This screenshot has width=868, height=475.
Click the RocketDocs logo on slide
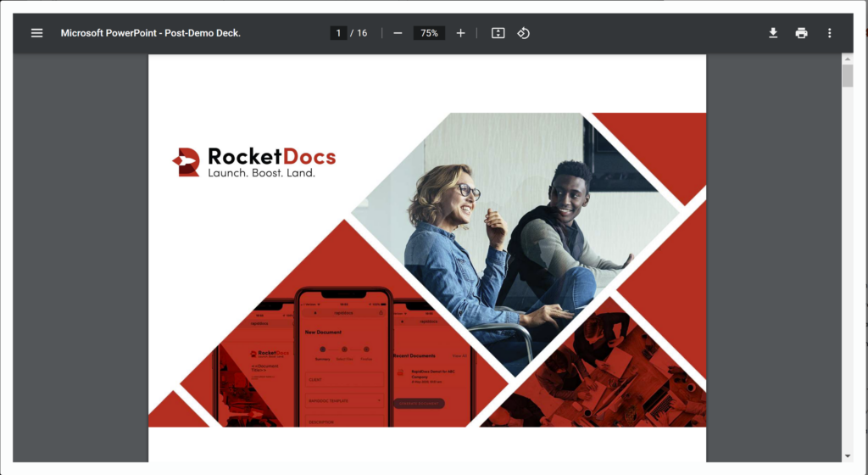click(x=254, y=162)
